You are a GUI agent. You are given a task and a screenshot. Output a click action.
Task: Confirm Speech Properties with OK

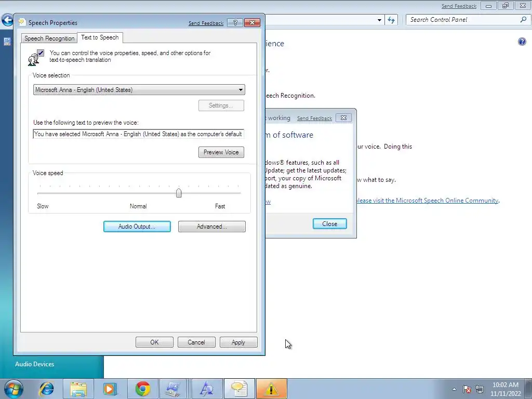click(x=154, y=342)
